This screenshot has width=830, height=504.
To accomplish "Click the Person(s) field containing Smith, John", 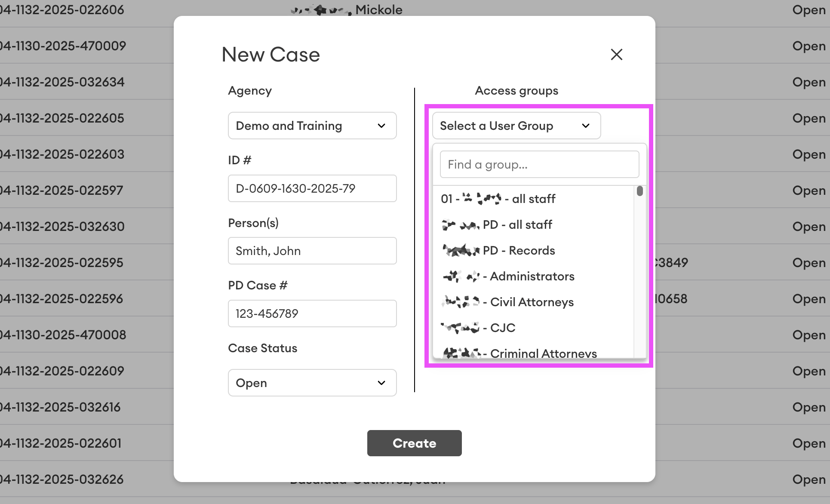I will 312,251.
